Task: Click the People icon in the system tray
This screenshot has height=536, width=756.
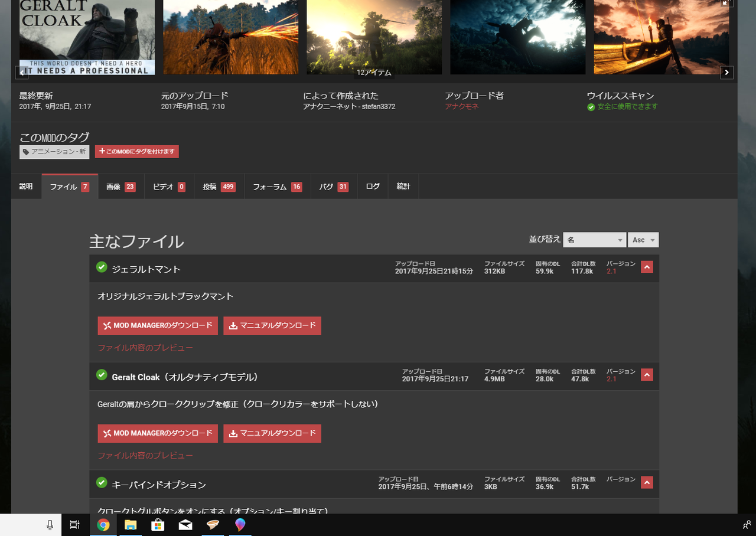Action: pyautogui.click(x=747, y=525)
